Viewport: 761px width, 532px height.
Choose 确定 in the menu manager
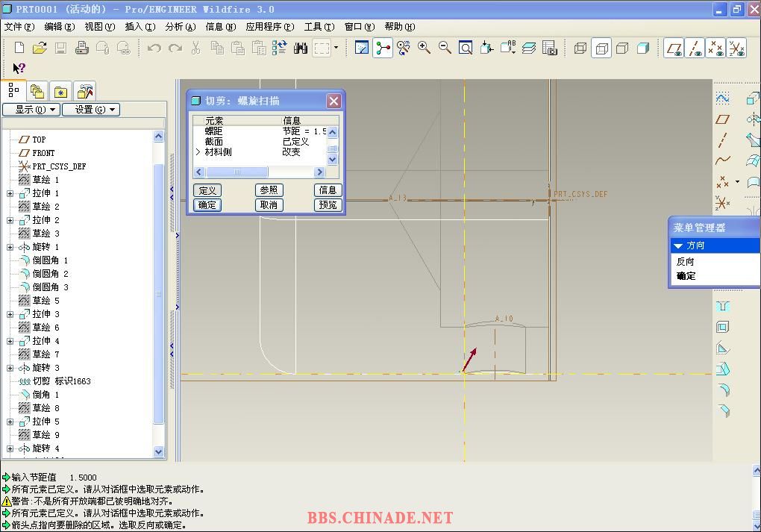(686, 276)
